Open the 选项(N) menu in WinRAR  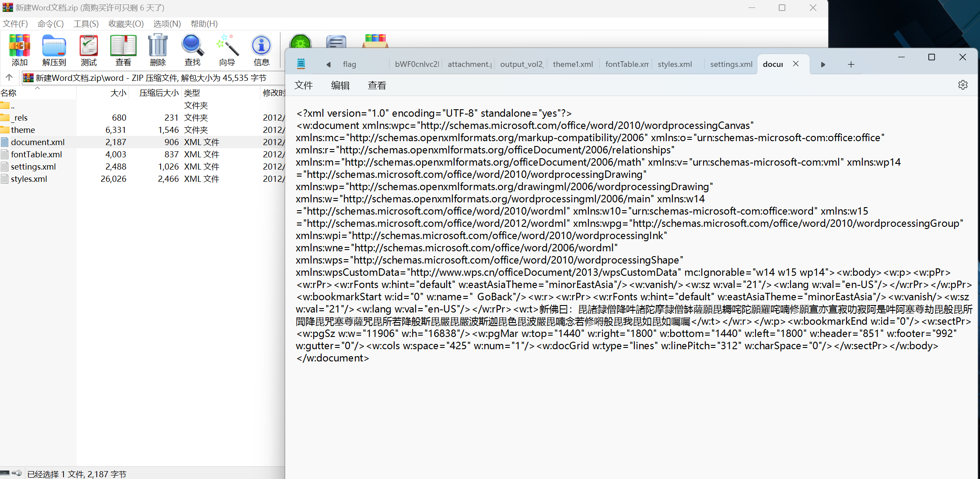[167, 24]
